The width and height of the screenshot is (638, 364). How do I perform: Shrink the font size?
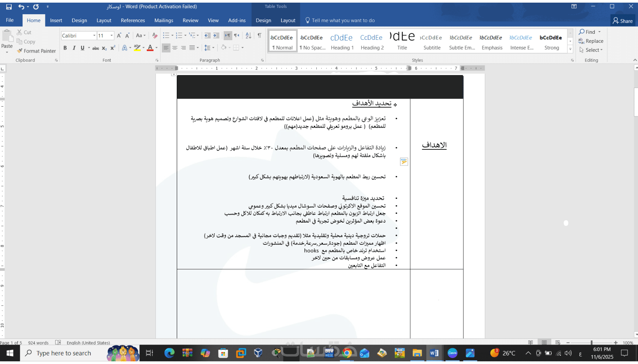click(128, 36)
